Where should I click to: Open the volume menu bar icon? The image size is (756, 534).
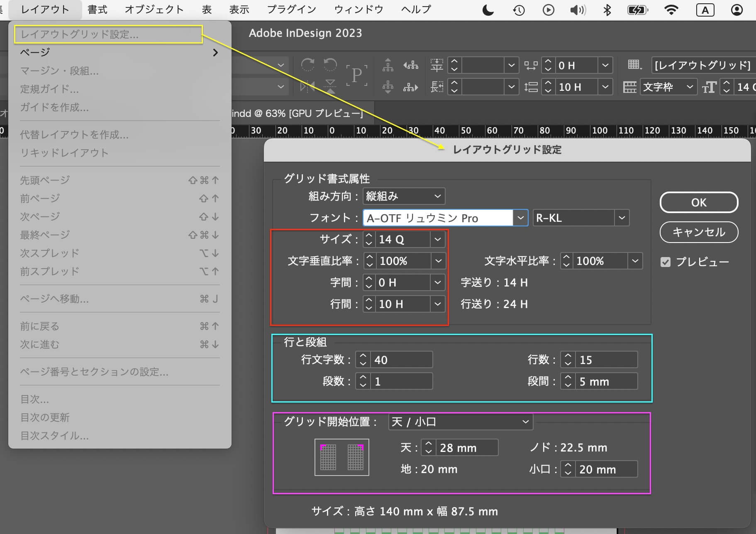[x=578, y=10]
